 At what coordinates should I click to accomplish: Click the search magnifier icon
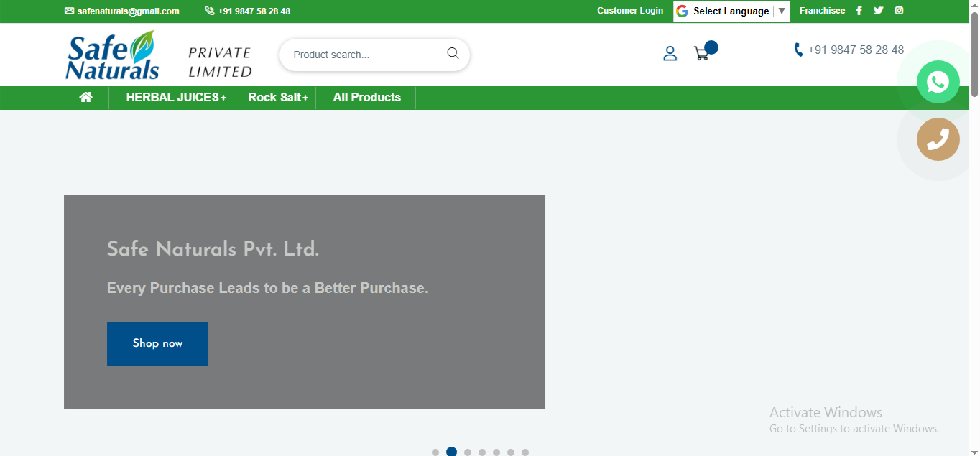pyautogui.click(x=453, y=53)
